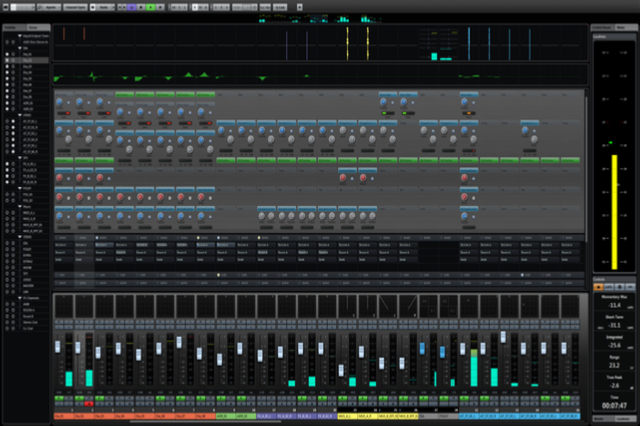This screenshot has height=426, width=640.
Task: Click the first channel's volume fader handle
Action: point(58,345)
